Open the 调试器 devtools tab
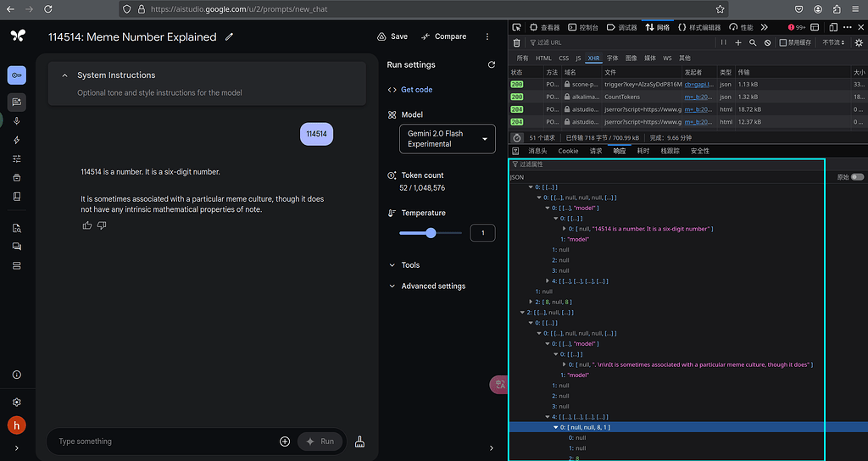The height and width of the screenshot is (461, 868). click(x=622, y=27)
